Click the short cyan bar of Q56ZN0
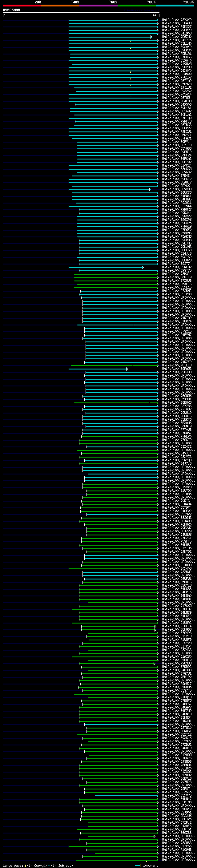This screenshot has width=197, height=868. (x=111, y=37)
